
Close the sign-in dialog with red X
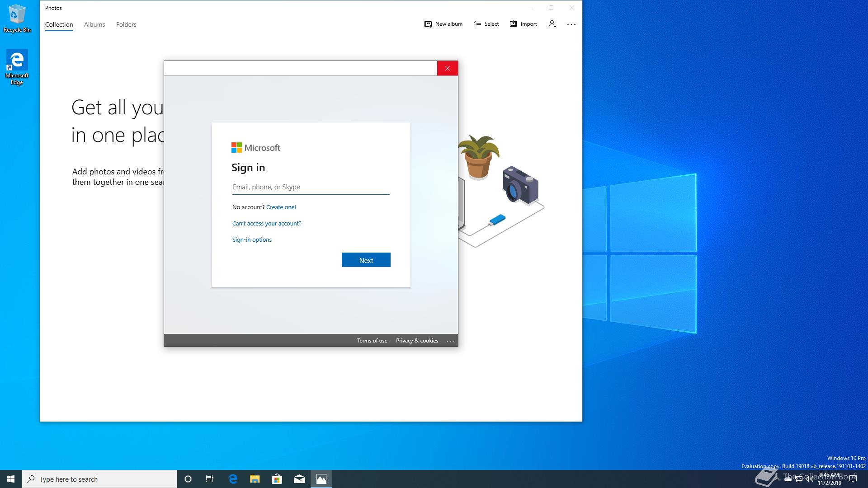(448, 68)
